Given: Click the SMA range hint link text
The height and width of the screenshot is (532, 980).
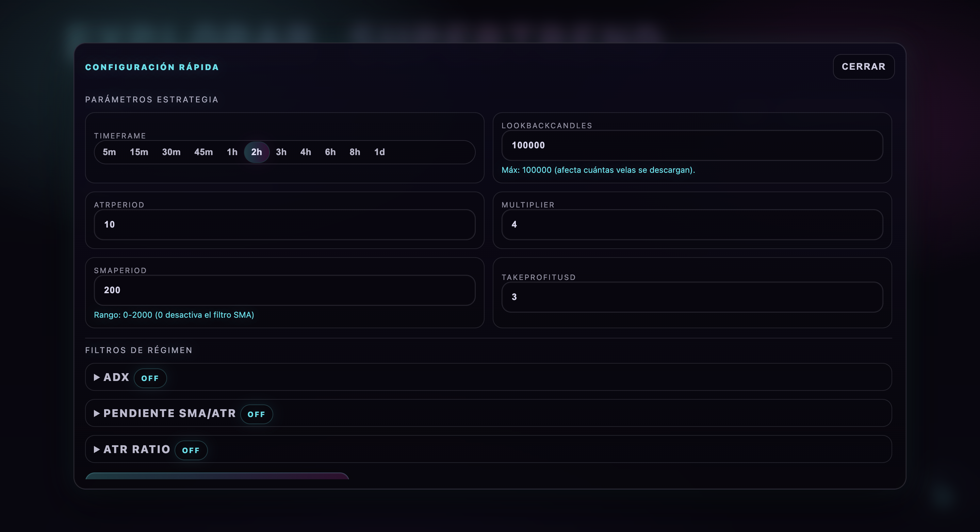Looking at the screenshot, I should (x=174, y=315).
